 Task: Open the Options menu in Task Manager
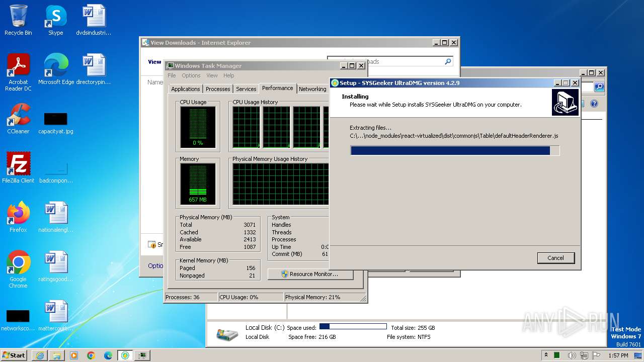[x=191, y=75]
